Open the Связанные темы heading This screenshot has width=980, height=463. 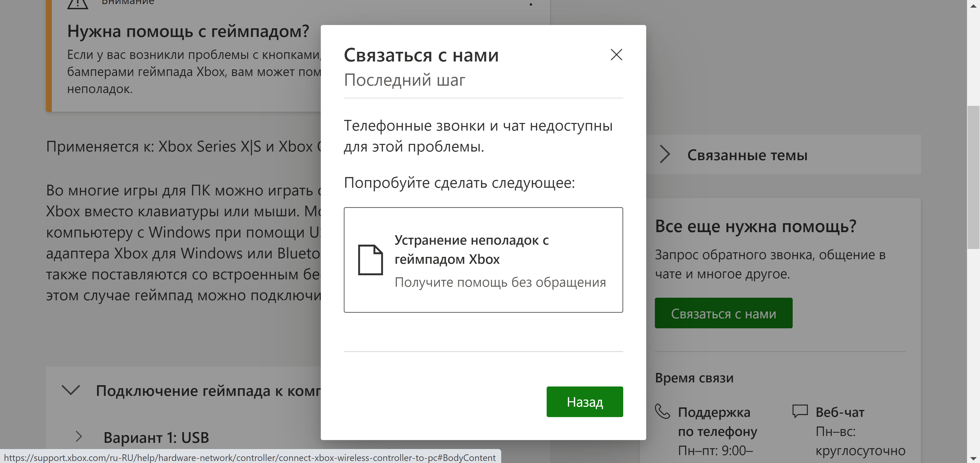click(x=747, y=155)
